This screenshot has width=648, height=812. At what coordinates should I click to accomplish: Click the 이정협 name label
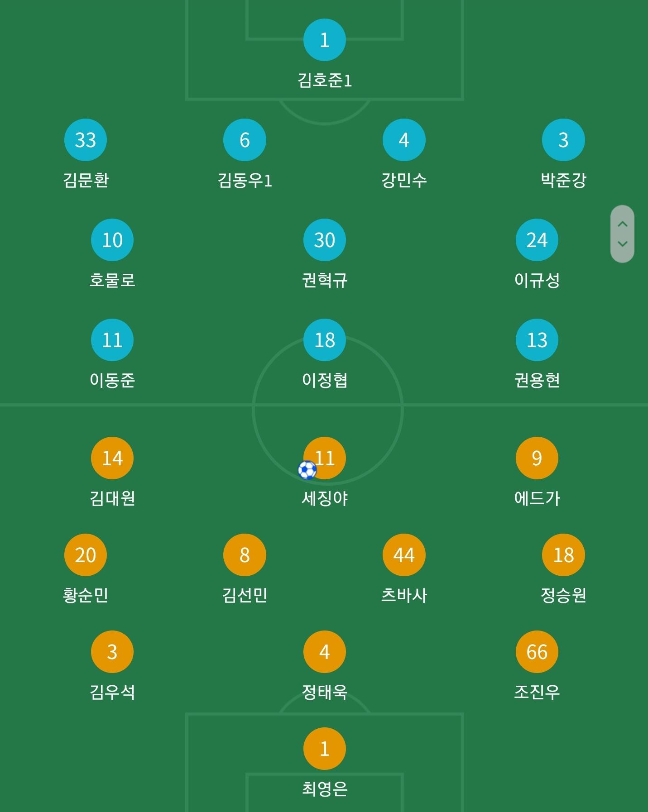pos(325,380)
